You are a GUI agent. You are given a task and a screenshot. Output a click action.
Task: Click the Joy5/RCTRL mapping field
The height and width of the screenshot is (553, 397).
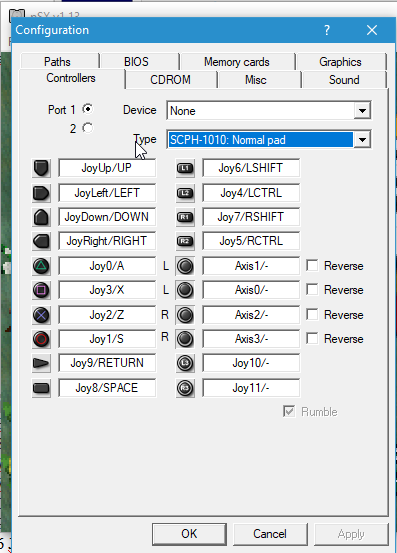pos(251,241)
